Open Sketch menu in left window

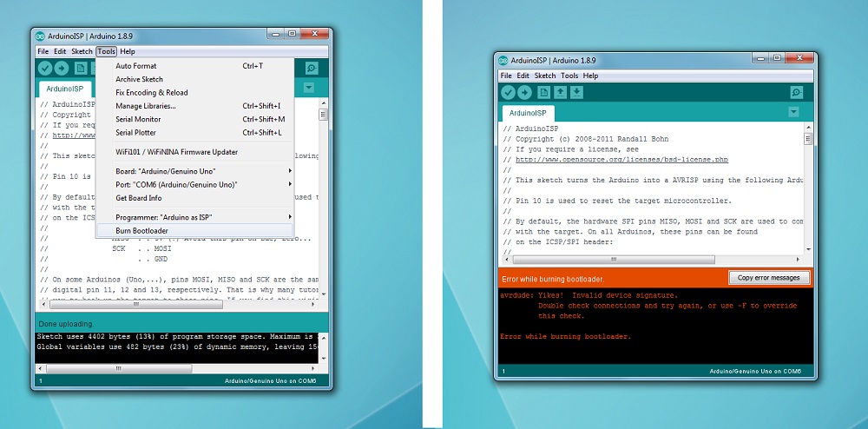click(x=82, y=51)
